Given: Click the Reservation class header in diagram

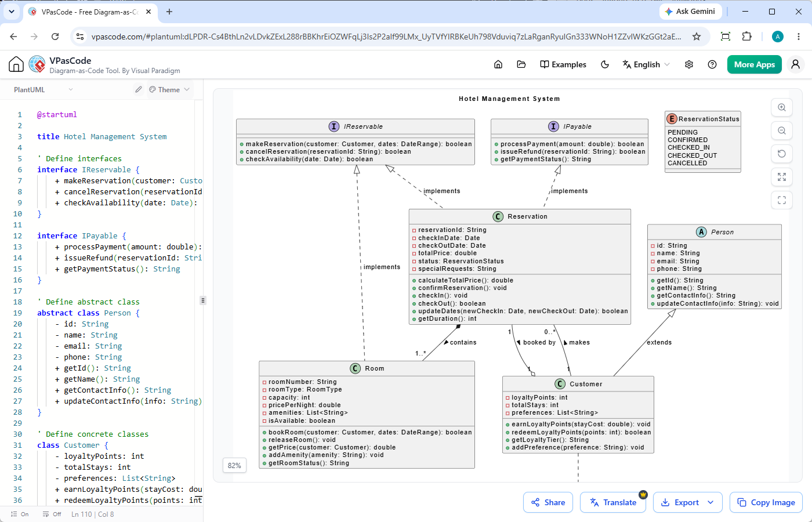Looking at the screenshot, I should pos(520,216).
